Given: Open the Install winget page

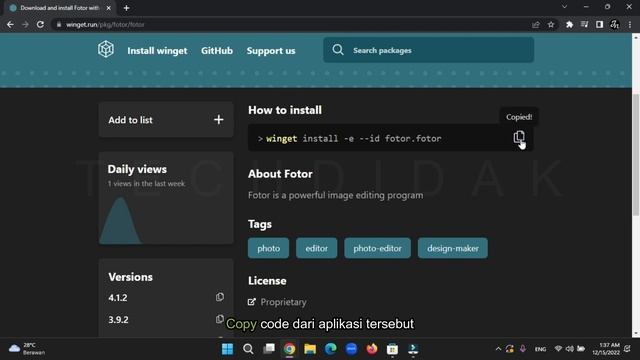Looking at the screenshot, I should pos(157,51).
